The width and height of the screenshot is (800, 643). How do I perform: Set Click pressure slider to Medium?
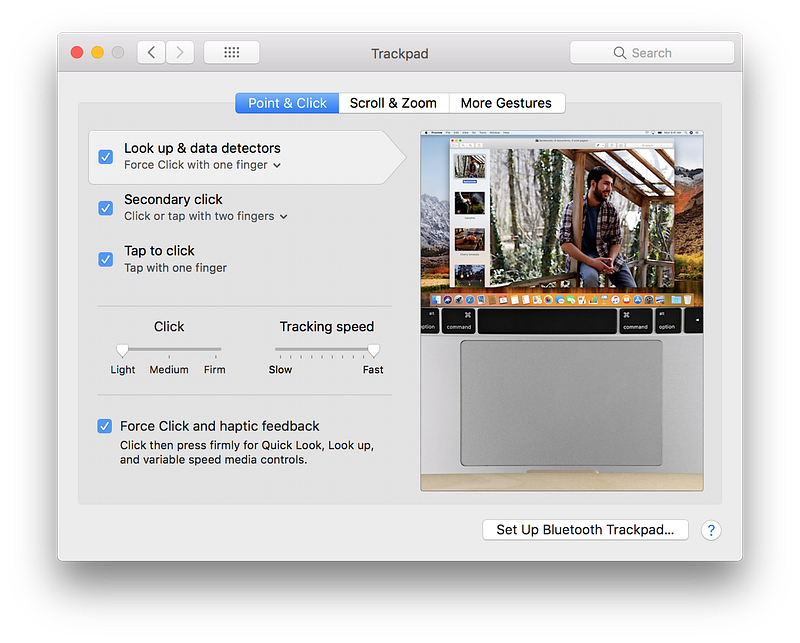(x=169, y=350)
